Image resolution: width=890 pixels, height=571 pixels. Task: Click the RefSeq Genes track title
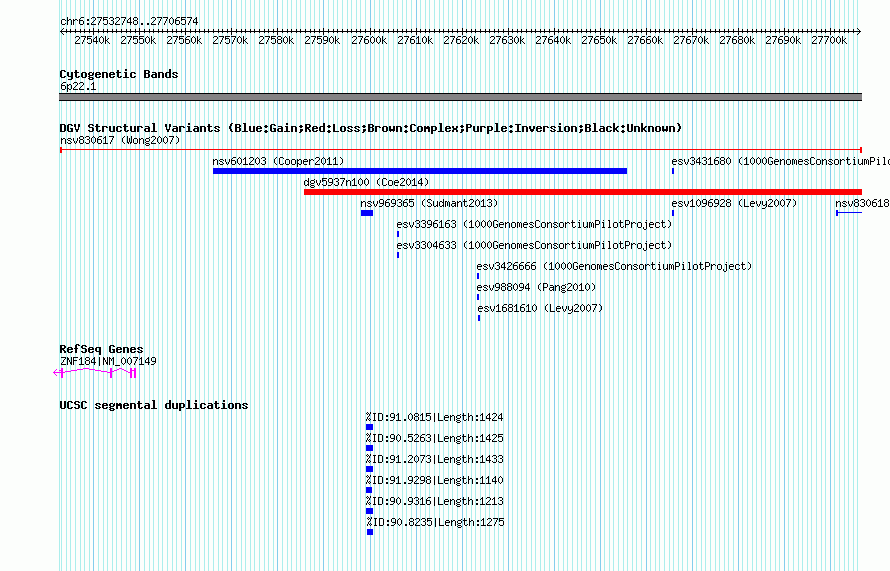click(101, 349)
